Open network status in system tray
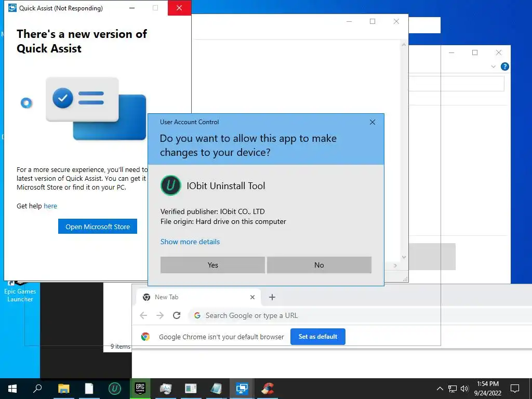Screen dimensions: 532x399 453,389
